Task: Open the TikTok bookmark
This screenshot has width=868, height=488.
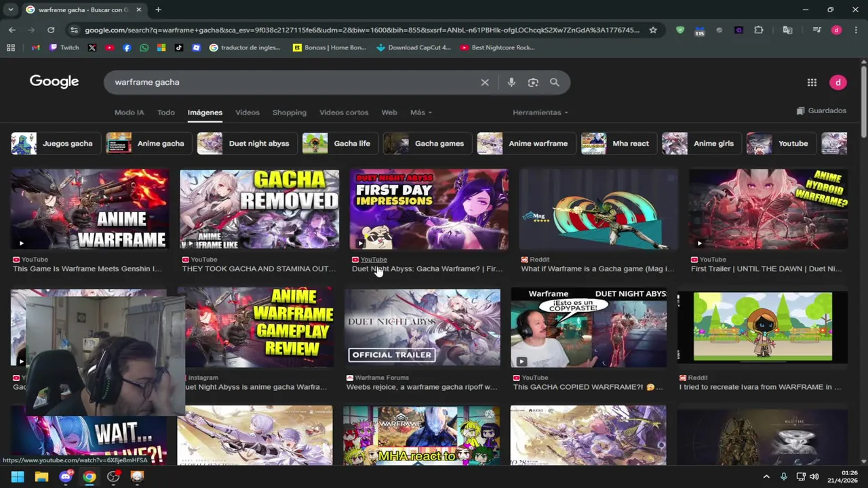Action: pos(178,47)
